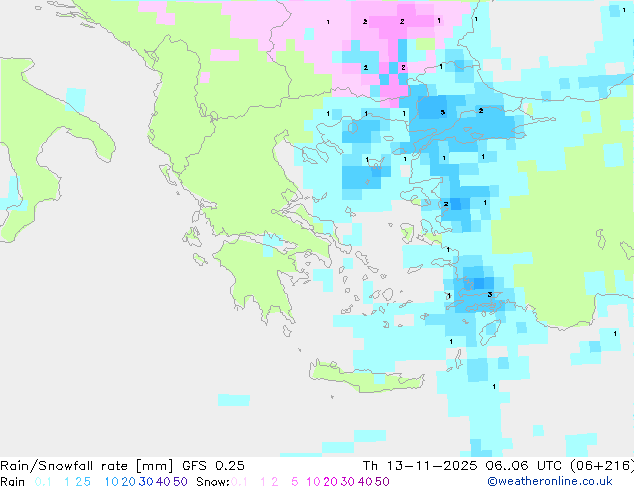The image size is (634, 490).
Task: Select the snow legend value 40
Action: click(365, 482)
